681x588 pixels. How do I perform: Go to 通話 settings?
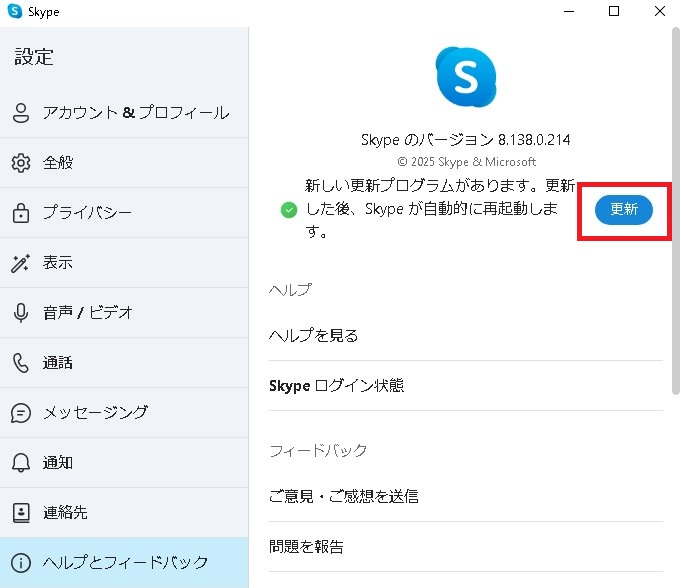point(124,363)
